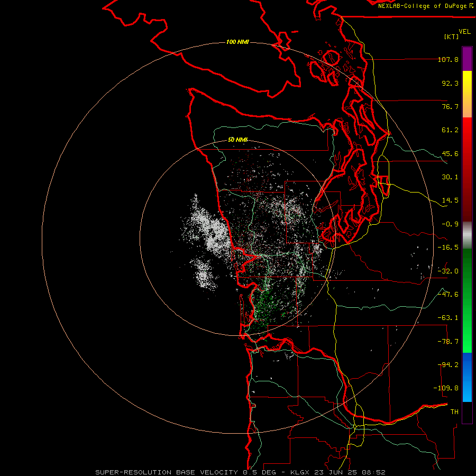Click the 92.3 velocity scale value
The image size is (476, 476).
point(450,83)
